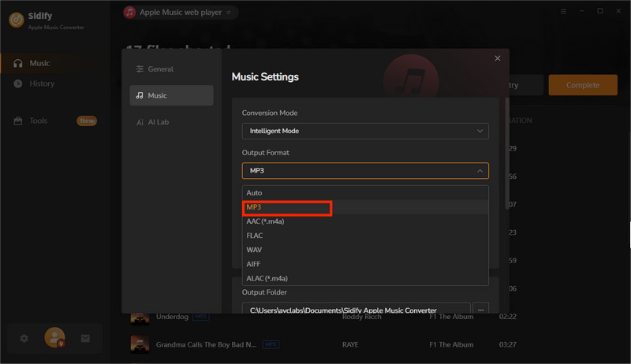The width and height of the screenshot is (631, 364).
Task: Click Underdog album thumbnail
Action: point(140,318)
